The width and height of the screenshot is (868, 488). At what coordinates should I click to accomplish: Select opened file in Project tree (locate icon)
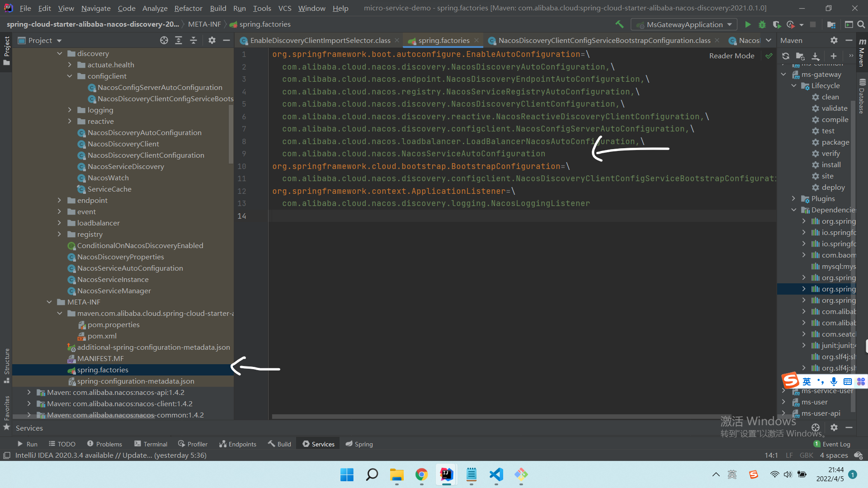pos(164,40)
